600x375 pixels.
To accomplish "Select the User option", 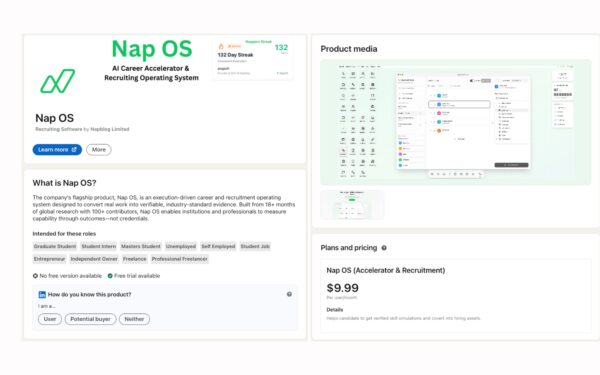I will point(50,319).
